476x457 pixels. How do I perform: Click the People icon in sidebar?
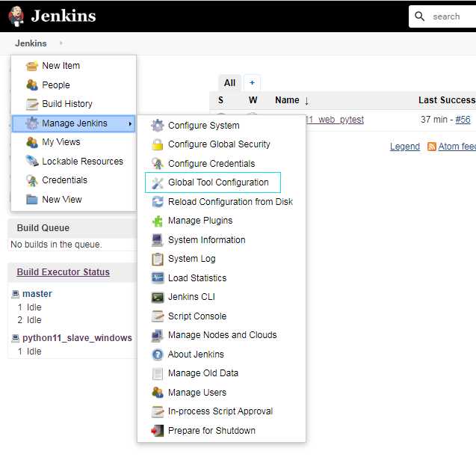click(32, 85)
